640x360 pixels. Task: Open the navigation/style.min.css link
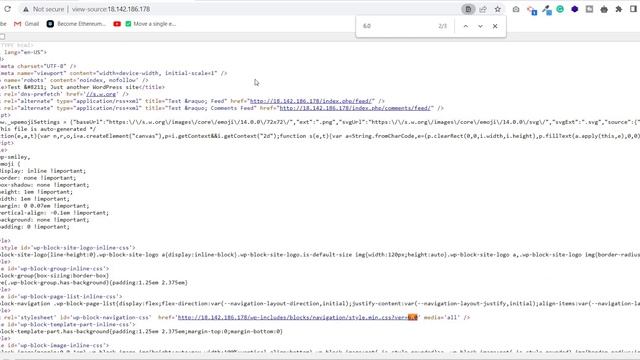(x=297, y=318)
